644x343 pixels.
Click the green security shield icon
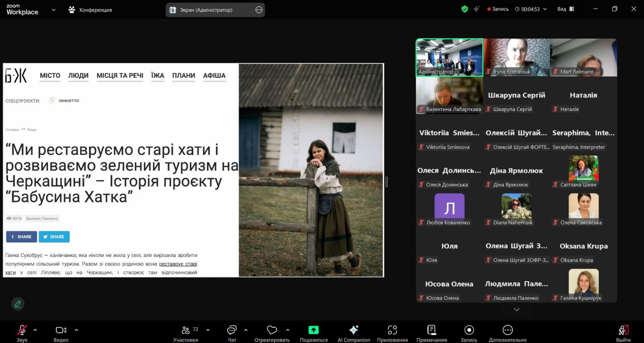click(464, 9)
